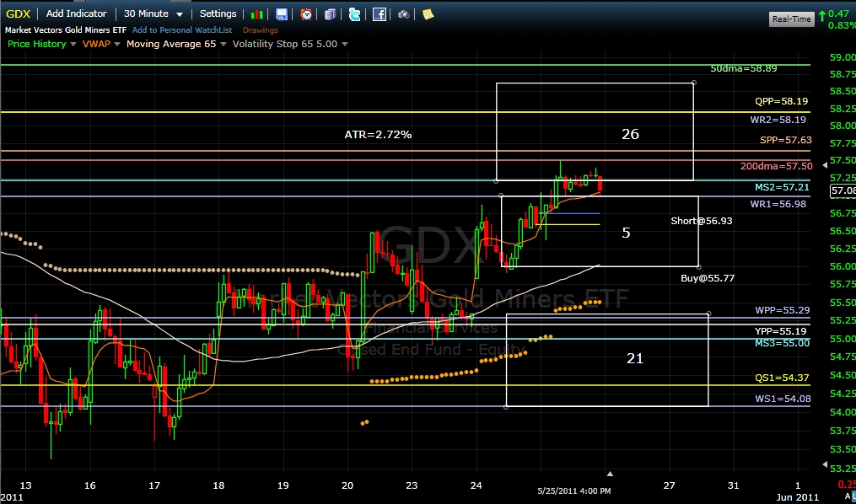Screen dimensions: 856x504
Task: Click the GDX ticker symbol
Action: click(18, 13)
